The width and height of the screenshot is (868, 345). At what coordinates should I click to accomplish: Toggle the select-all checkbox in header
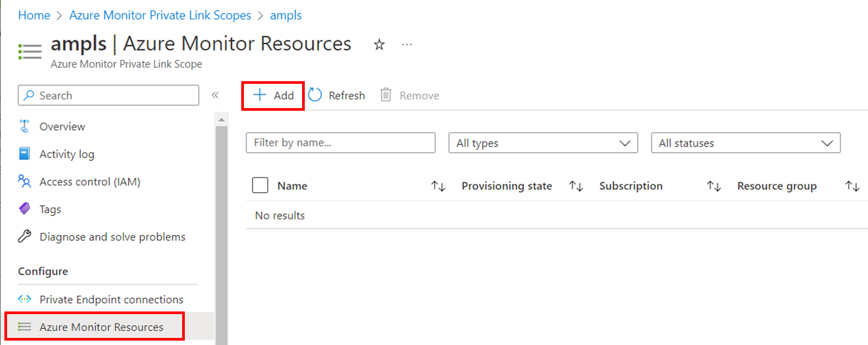[x=260, y=185]
